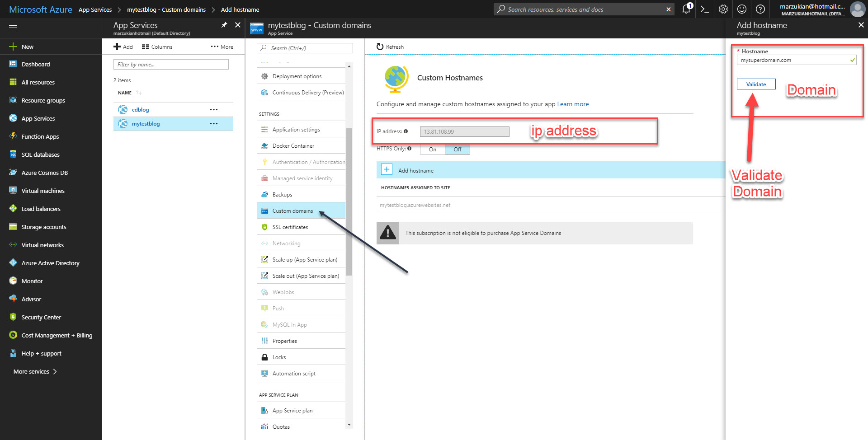Image resolution: width=868 pixels, height=440 pixels.
Task: Open the hamburger navigation menu
Action: click(x=13, y=28)
